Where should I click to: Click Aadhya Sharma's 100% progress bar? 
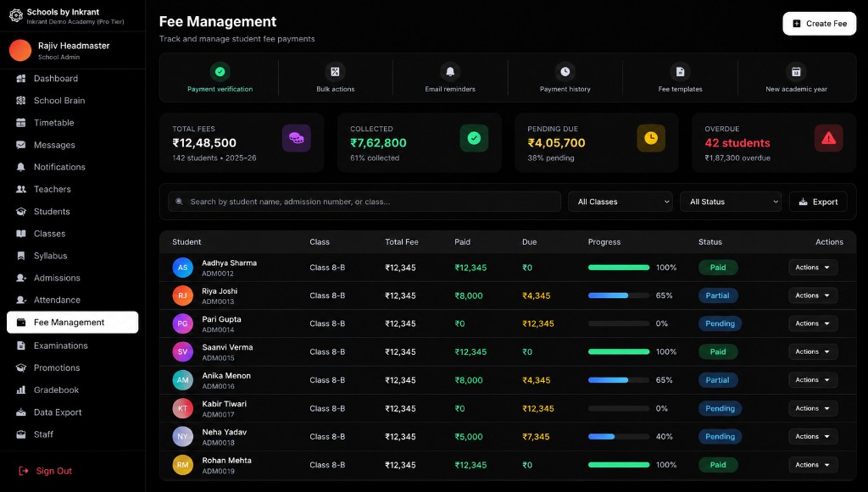[619, 268]
